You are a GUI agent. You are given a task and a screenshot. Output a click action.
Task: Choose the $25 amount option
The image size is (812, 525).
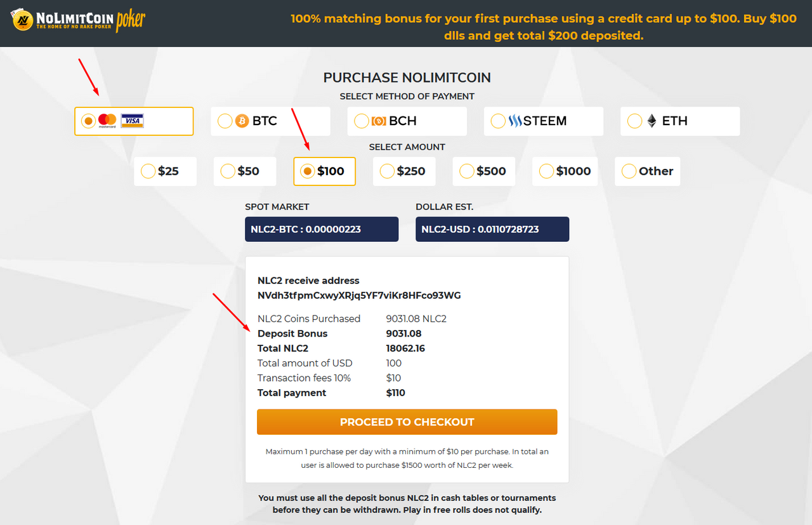click(165, 171)
